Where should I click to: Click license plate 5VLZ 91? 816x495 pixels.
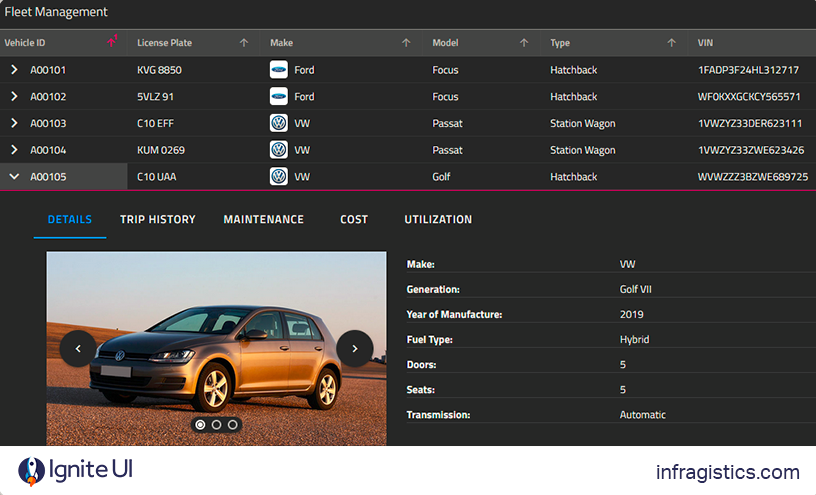coord(155,97)
